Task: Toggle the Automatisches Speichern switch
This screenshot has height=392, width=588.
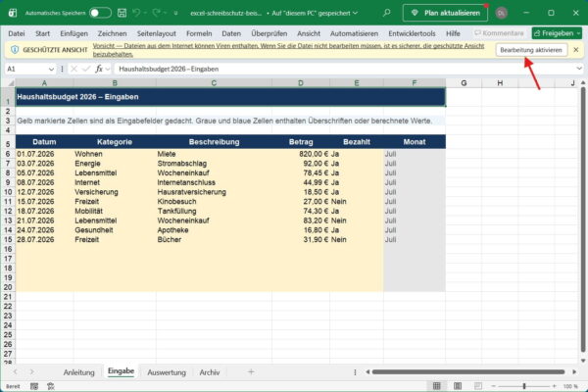Action: (100, 13)
